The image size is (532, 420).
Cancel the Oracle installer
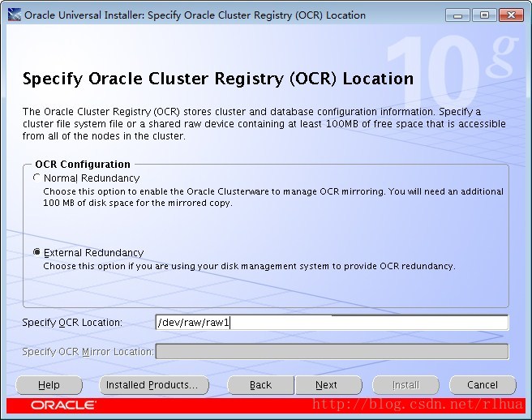(x=483, y=385)
